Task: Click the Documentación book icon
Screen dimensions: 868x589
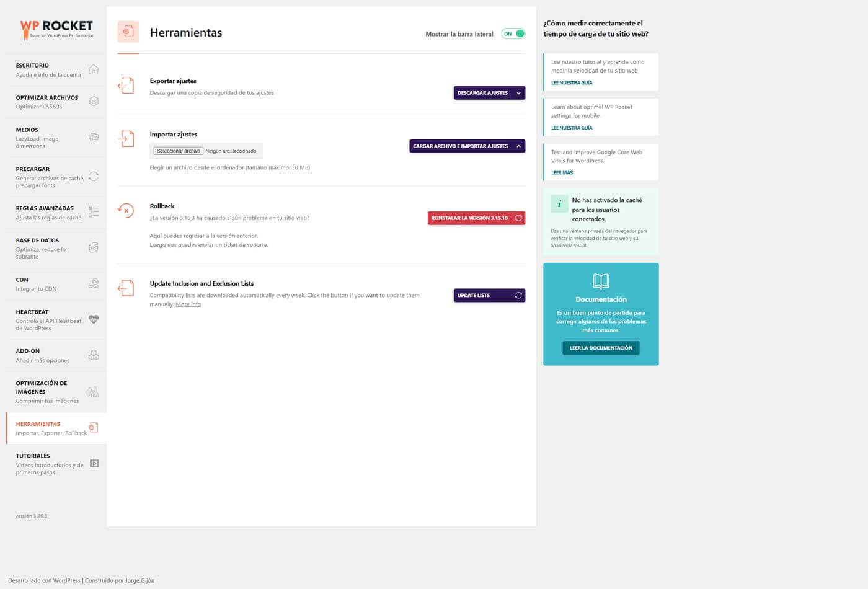Action: (601, 281)
